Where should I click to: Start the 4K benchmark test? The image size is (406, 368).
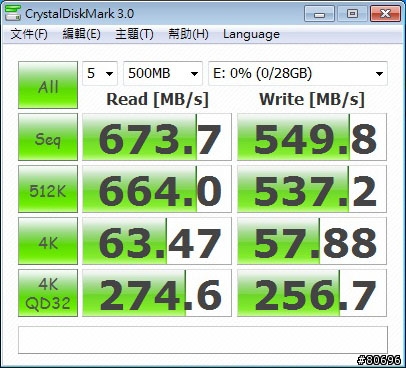pos(48,241)
